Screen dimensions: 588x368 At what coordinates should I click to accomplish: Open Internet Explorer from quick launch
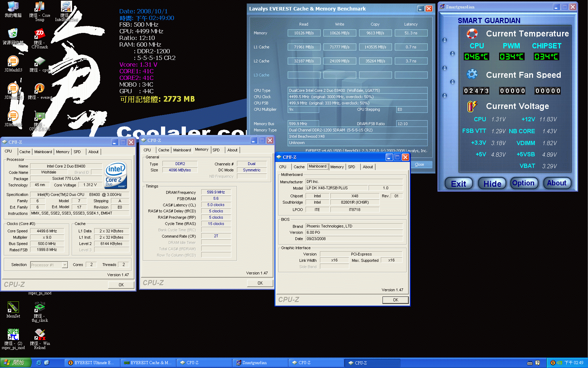(x=38, y=363)
